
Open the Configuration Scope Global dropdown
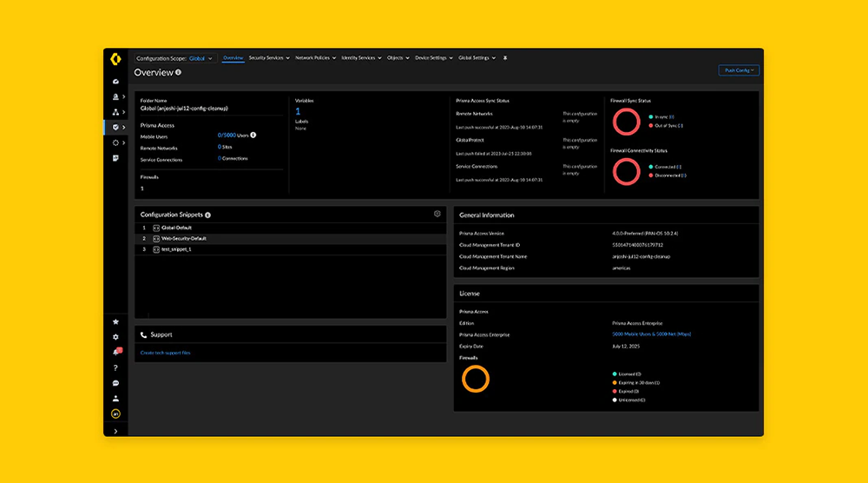[x=201, y=58]
